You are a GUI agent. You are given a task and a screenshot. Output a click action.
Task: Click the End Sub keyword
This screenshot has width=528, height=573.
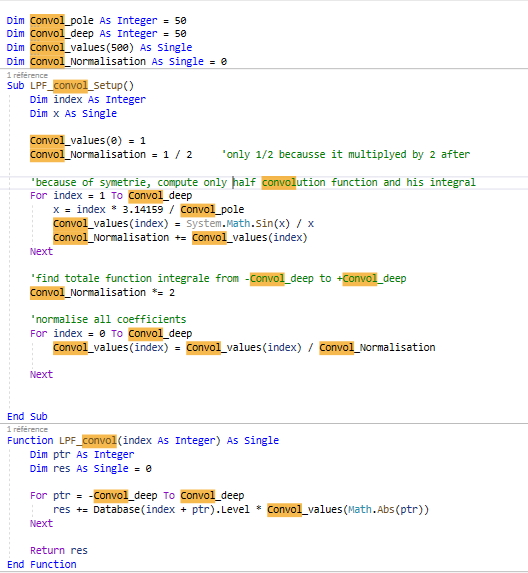[x=27, y=416]
